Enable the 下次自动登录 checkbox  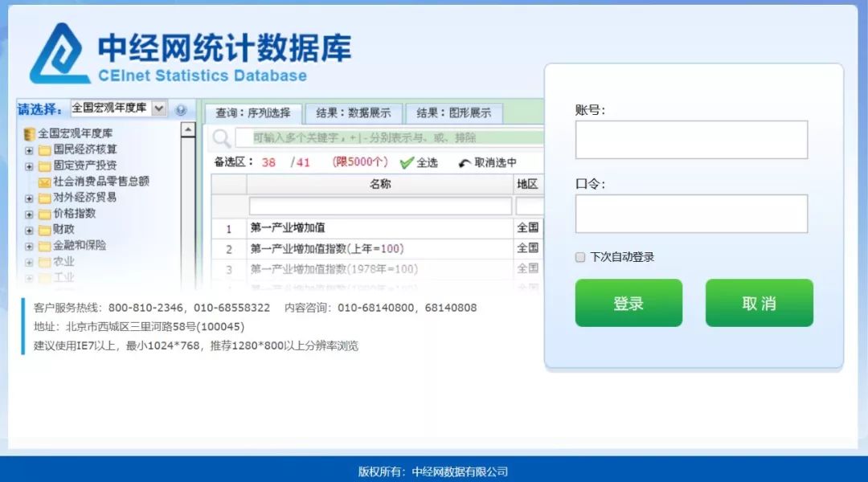pyautogui.click(x=580, y=257)
